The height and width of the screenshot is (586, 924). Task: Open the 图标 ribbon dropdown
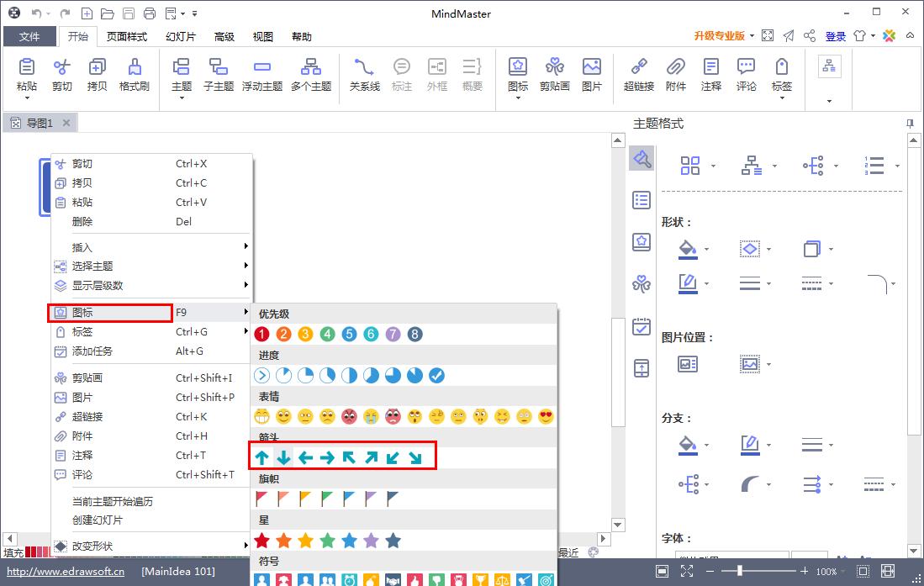pyautogui.click(x=517, y=98)
